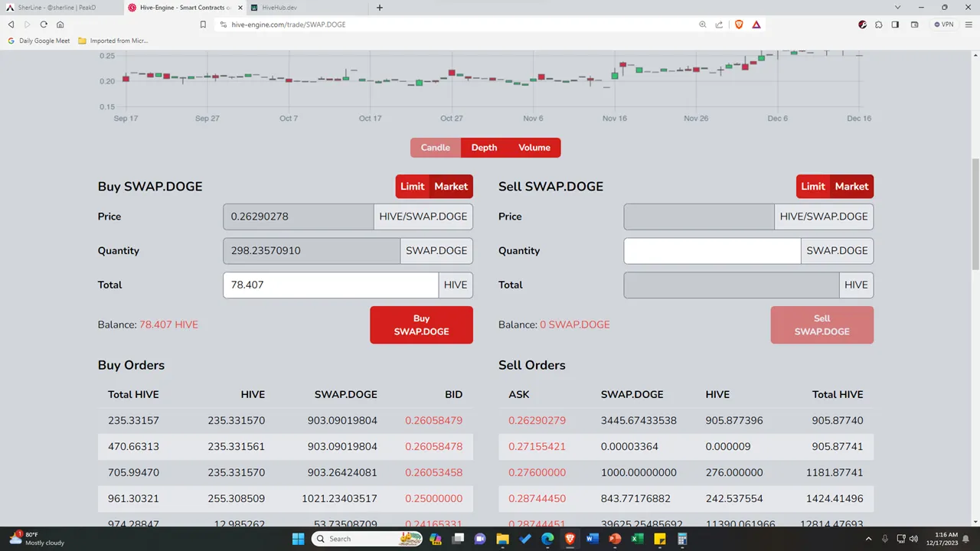Click the page vertical scrollbar

[x=975, y=214]
